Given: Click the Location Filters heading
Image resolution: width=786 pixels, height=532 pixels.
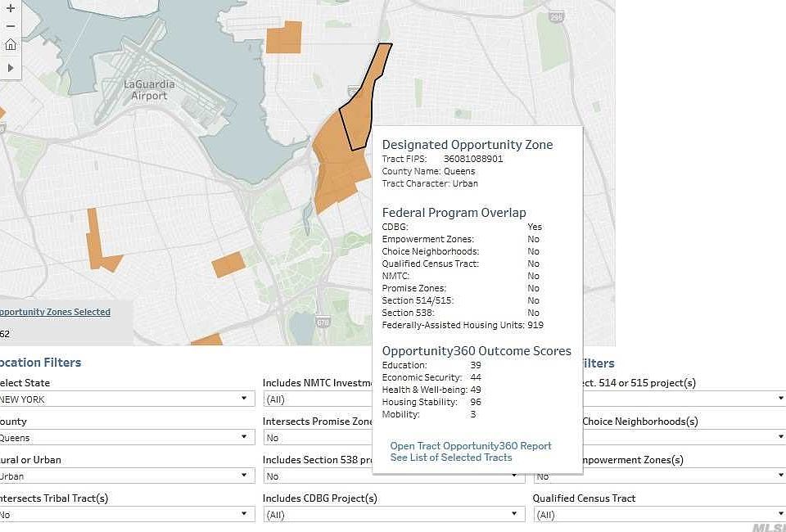Looking at the screenshot, I should [x=41, y=363].
